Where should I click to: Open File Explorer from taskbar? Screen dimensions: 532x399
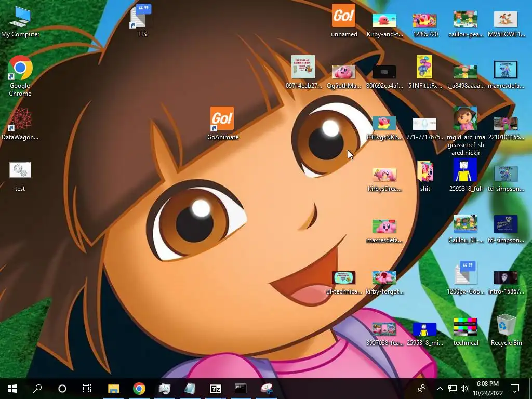coord(114,389)
